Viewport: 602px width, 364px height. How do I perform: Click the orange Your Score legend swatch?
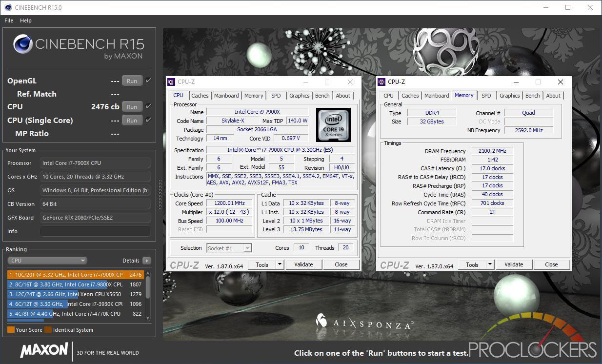tap(11, 330)
